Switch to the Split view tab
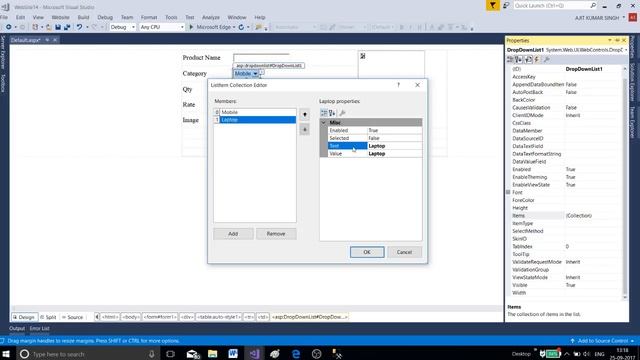The image size is (640, 360). [49, 317]
